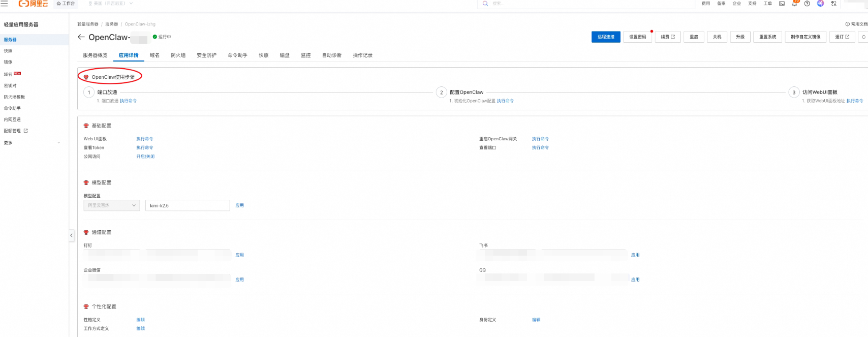Open the 费用 top menu
The image size is (868, 337).
pyautogui.click(x=706, y=3)
